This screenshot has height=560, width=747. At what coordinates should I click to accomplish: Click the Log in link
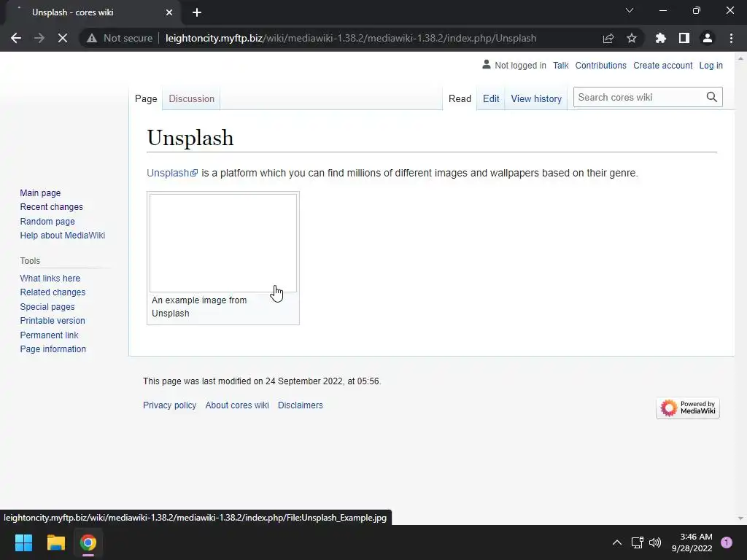tap(711, 65)
